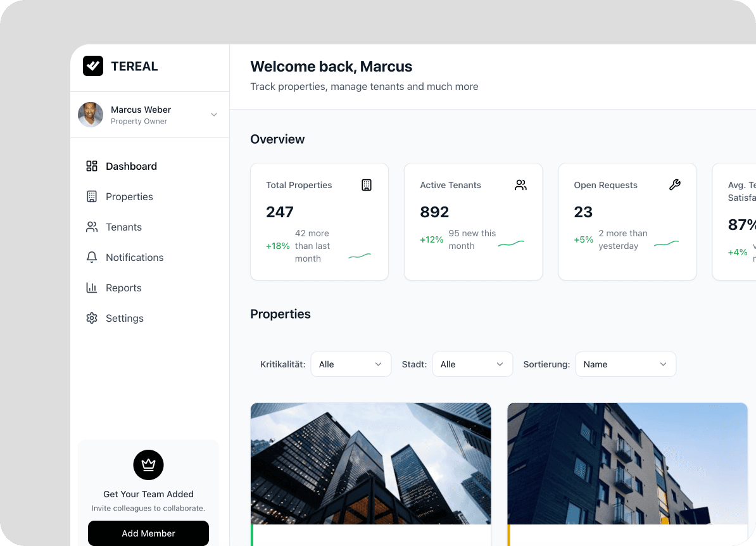Click the +5% growth indicator
Viewport: 756px width, 546px height.
click(x=583, y=239)
